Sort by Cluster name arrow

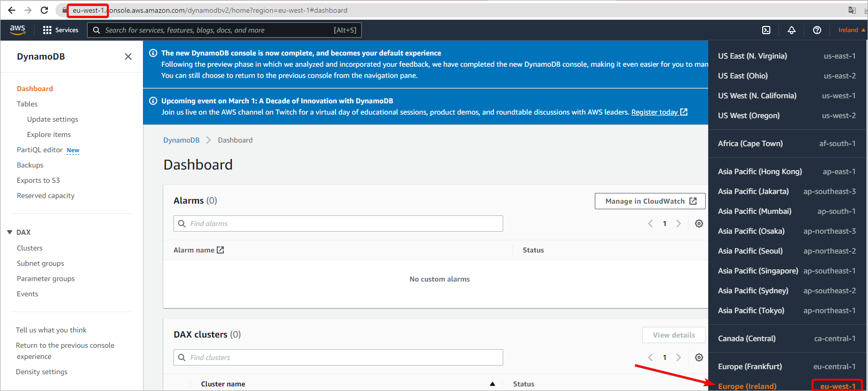click(x=493, y=384)
